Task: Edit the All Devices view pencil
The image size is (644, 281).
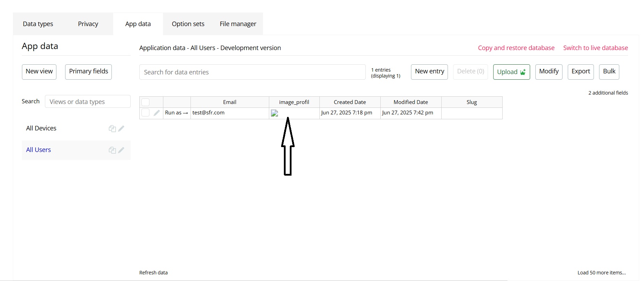Action: pyautogui.click(x=121, y=129)
